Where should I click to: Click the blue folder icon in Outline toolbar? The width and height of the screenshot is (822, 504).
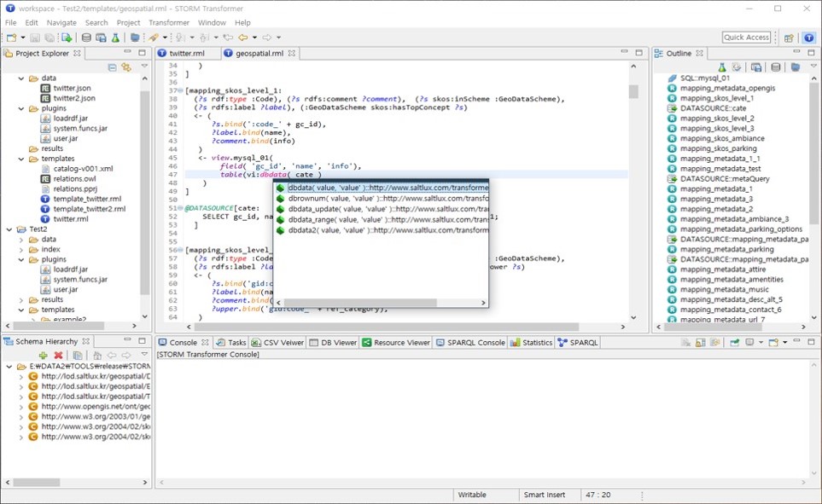796,67
